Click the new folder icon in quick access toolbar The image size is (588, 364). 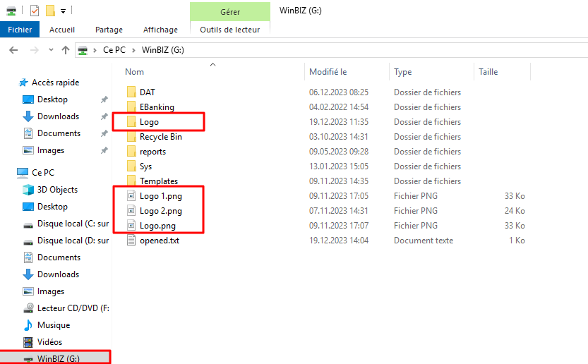pyautogui.click(x=50, y=11)
